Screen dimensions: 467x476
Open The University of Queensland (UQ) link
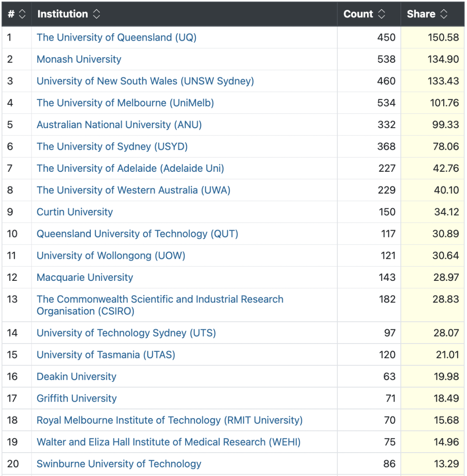click(116, 38)
